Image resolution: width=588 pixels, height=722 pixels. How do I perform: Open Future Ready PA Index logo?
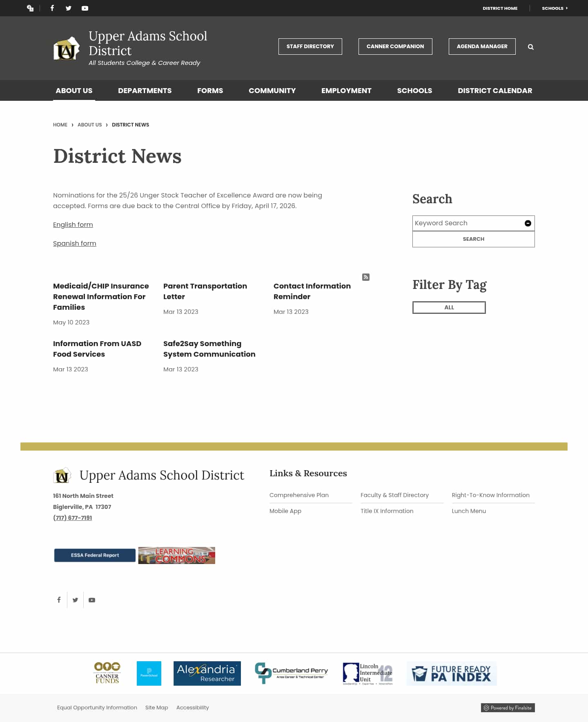(452, 673)
